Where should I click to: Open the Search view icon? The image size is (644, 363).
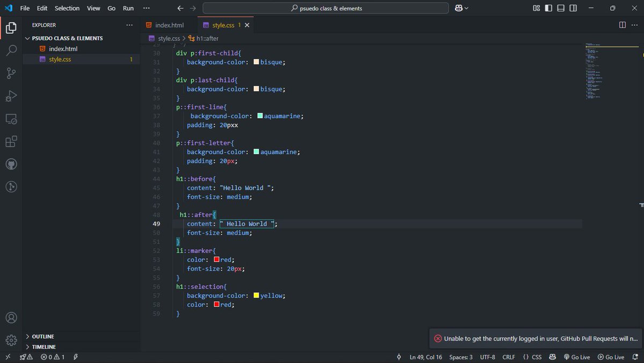11,50
